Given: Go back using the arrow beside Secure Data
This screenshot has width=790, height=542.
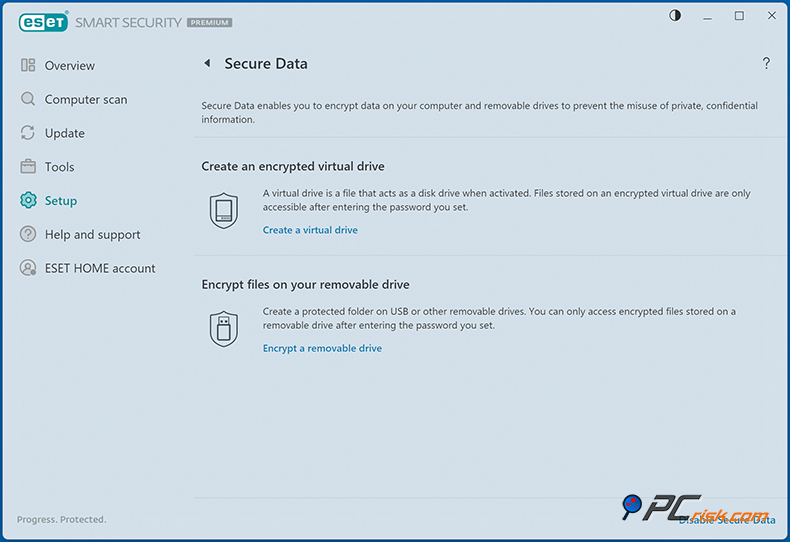Looking at the screenshot, I should pos(207,64).
